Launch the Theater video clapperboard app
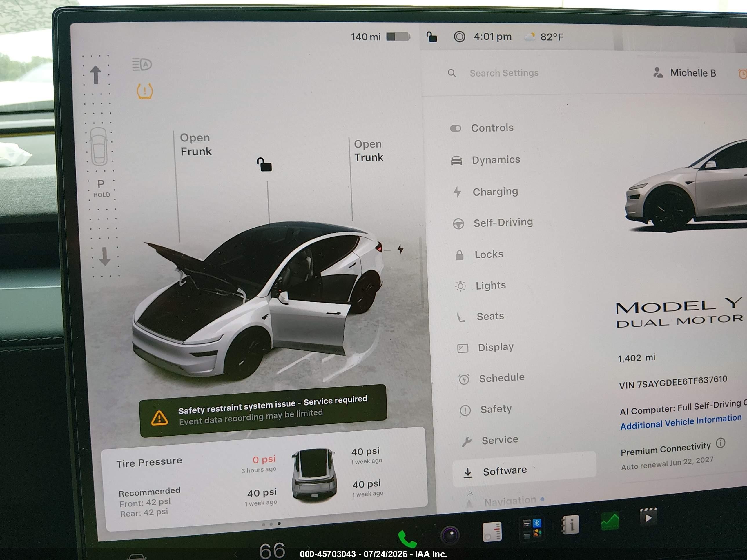 tap(648, 517)
